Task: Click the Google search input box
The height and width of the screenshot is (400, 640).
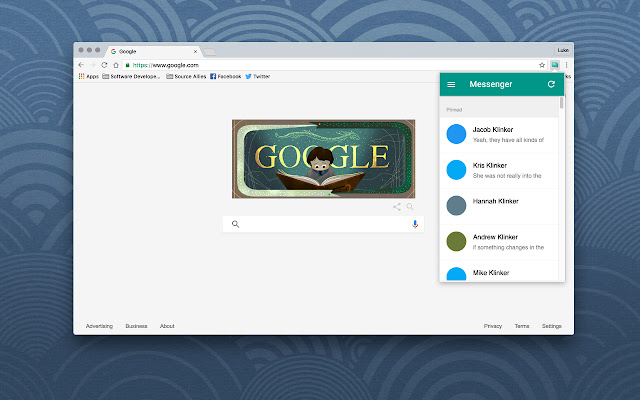Action: click(320, 224)
